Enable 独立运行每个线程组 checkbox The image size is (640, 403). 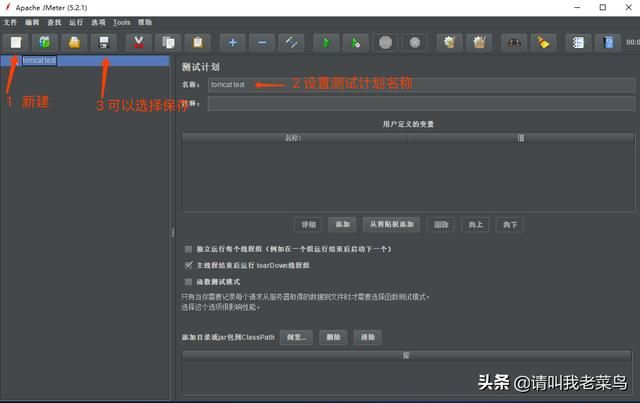click(x=188, y=249)
